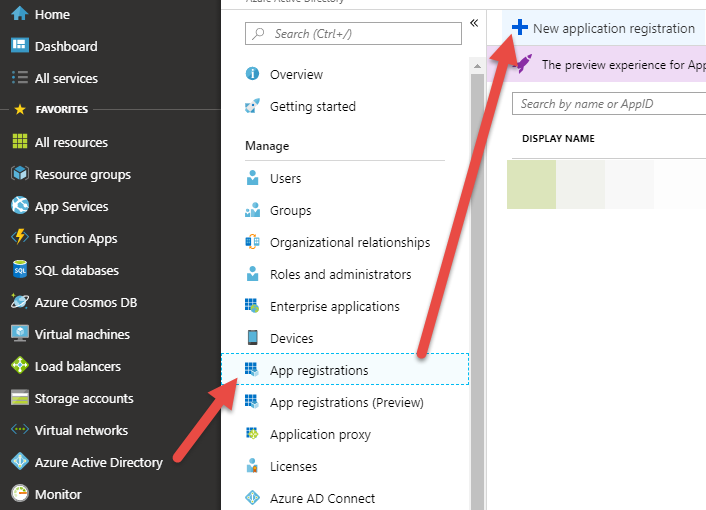Click the SQL databases icon
Screen dimensions: 706x510
[19, 269]
